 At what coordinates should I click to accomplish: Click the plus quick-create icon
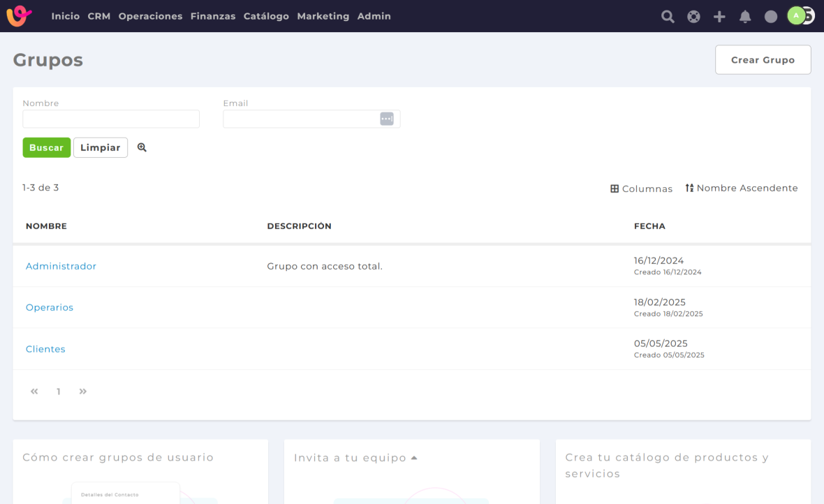[x=719, y=17]
